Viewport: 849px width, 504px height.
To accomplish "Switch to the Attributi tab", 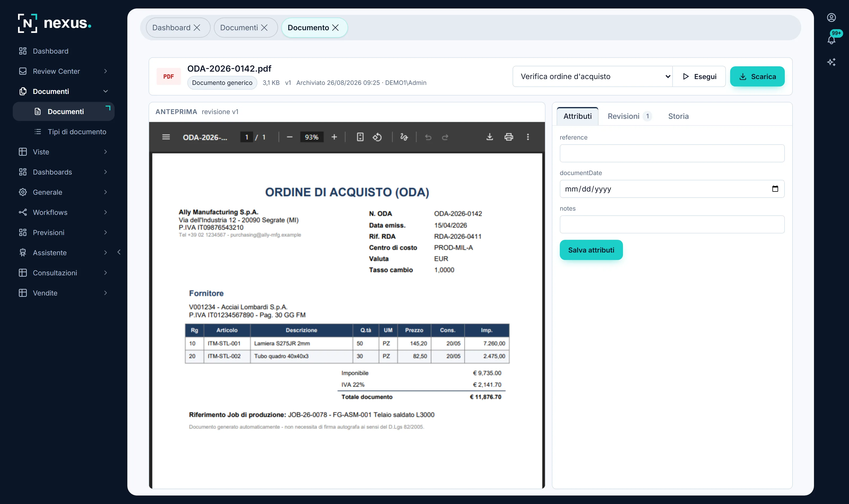I will (x=577, y=116).
